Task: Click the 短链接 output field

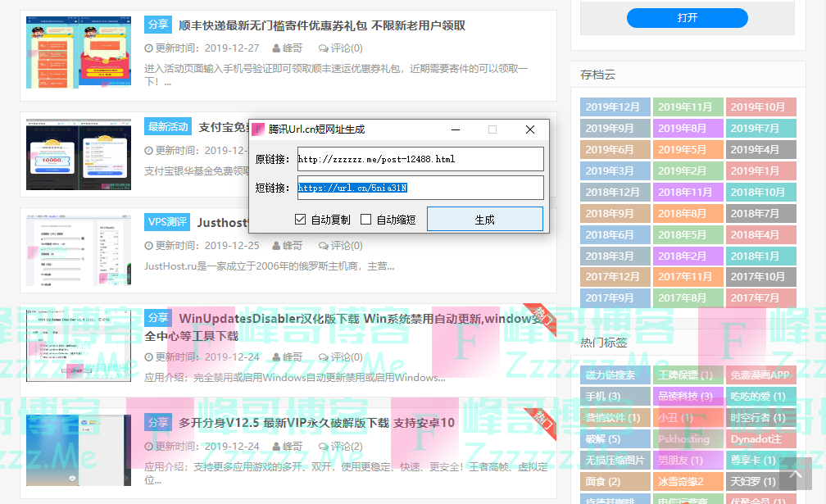Action: point(420,188)
